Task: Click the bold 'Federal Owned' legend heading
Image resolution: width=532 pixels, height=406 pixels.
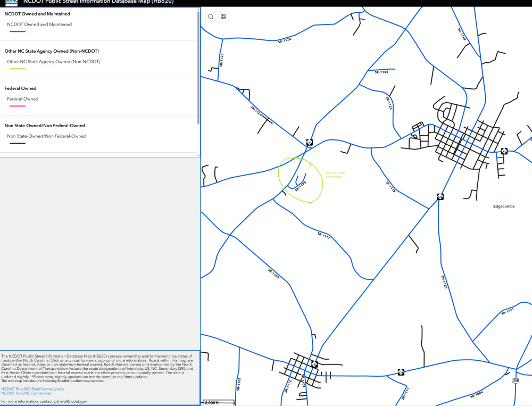Action: pos(20,88)
